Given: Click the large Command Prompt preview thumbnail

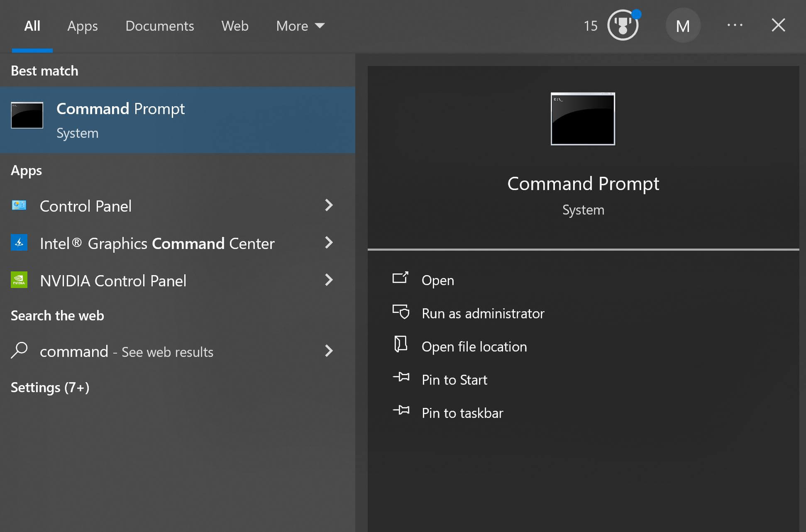Looking at the screenshot, I should click(x=583, y=119).
